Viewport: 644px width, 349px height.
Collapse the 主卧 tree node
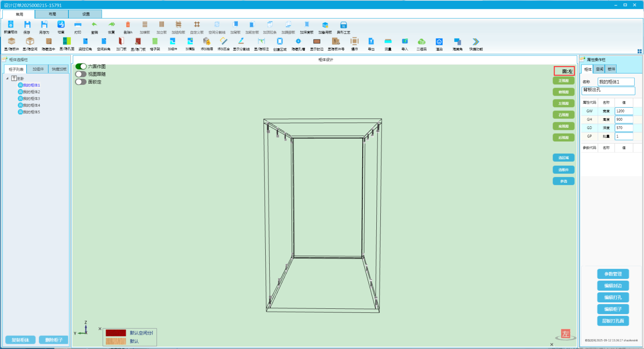tap(7, 78)
